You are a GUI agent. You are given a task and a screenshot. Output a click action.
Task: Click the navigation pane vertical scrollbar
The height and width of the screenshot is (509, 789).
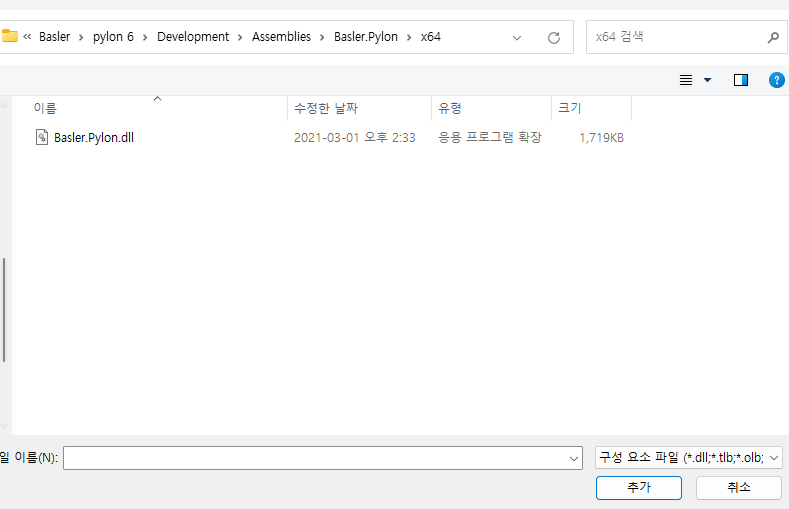(4, 310)
